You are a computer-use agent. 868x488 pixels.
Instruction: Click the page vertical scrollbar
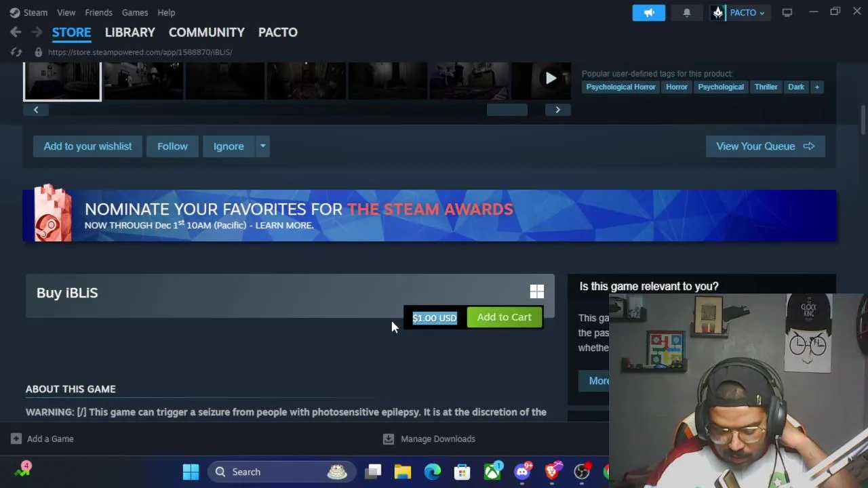click(863, 120)
